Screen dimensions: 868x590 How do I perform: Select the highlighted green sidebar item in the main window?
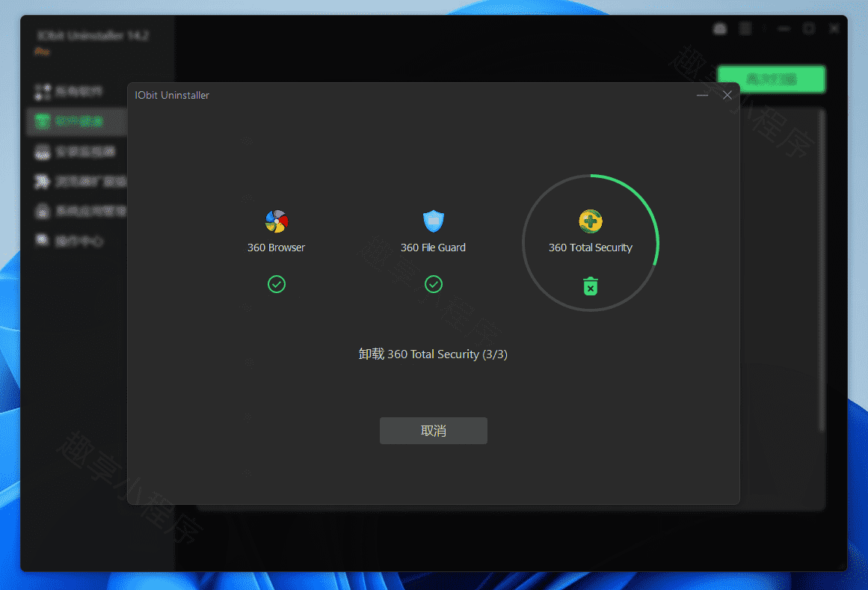[77, 121]
